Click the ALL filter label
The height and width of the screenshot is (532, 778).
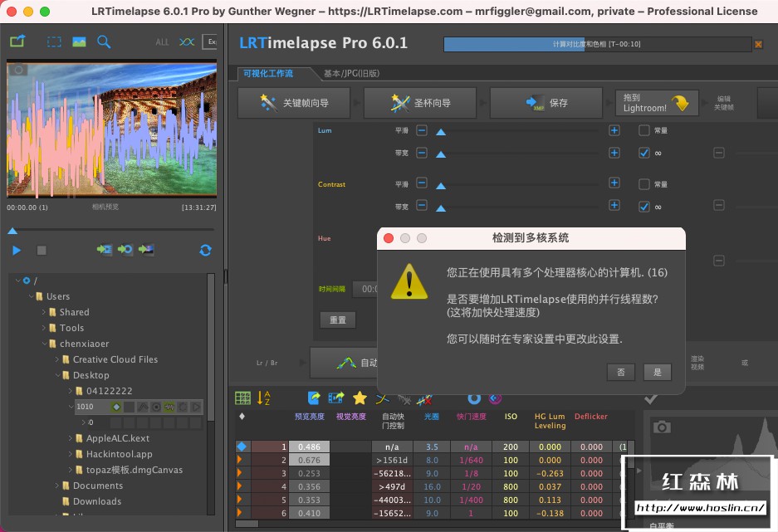(162, 42)
